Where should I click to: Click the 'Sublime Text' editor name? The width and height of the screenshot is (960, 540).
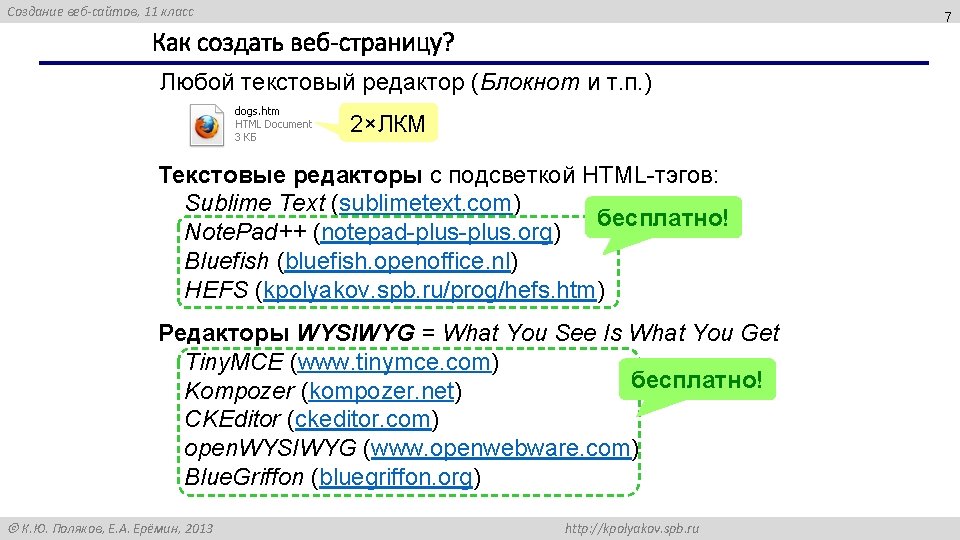[x=255, y=203]
